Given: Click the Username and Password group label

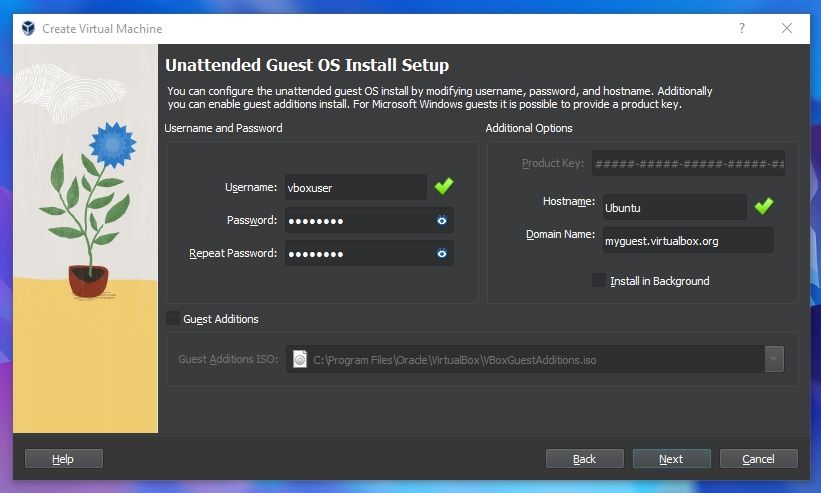Looking at the screenshot, I should tap(223, 128).
